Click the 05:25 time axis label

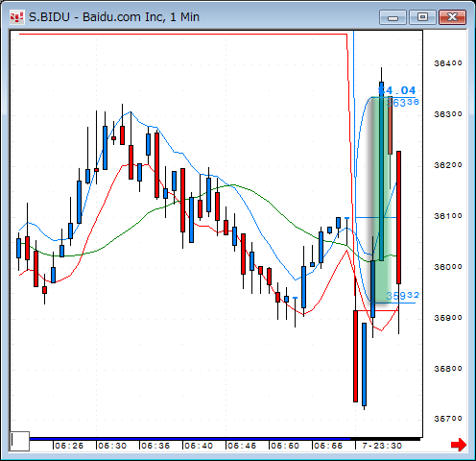click(69, 446)
